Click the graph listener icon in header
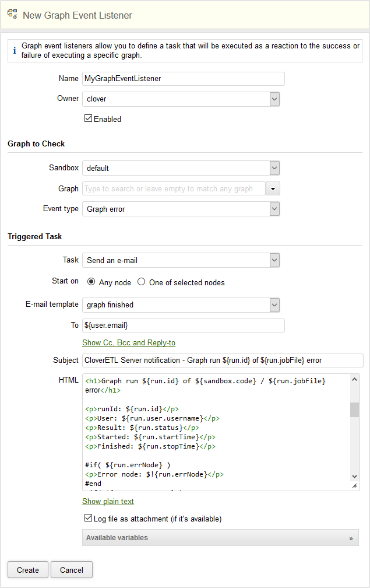 (x=12, y=15)
